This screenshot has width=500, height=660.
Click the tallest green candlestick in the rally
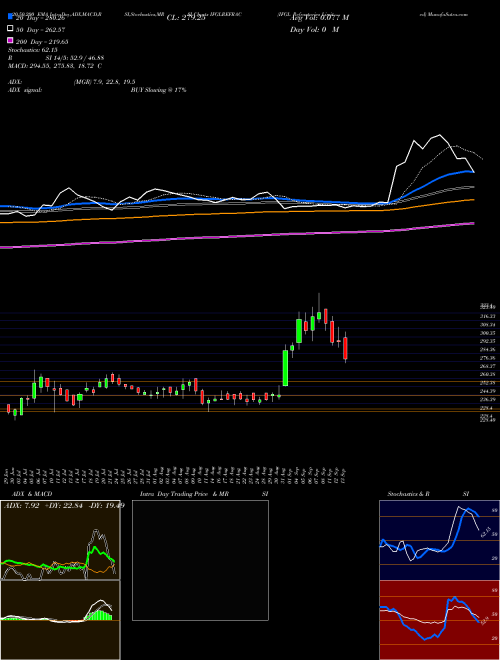(285, 368)
